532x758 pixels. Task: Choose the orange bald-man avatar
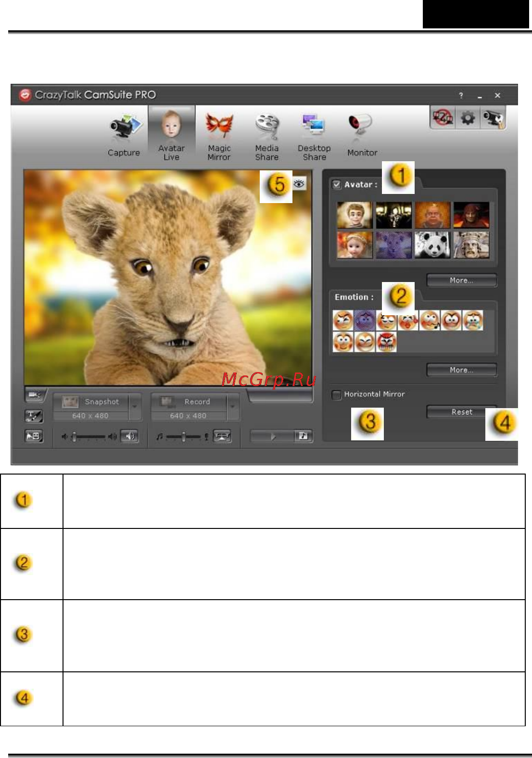(x=432, y=215)
